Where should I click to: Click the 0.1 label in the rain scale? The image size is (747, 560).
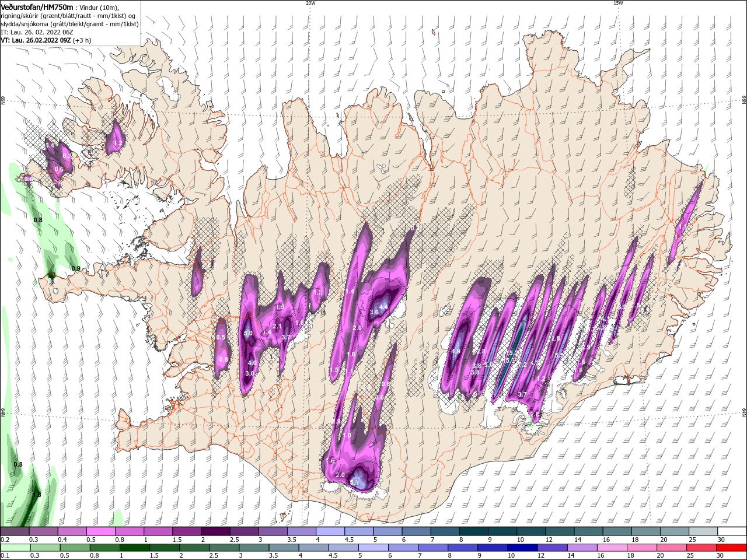[x=5, y=555]
